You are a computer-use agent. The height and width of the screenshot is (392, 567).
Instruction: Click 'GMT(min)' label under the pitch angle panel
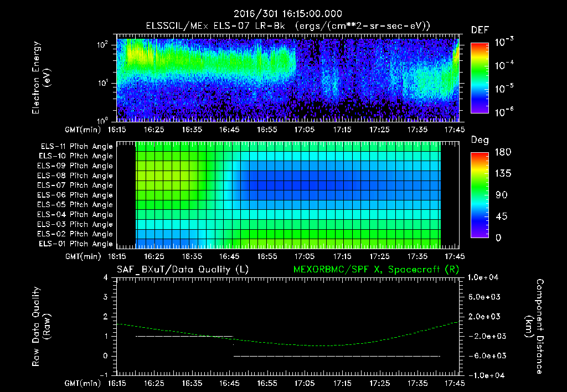point(83,256)
